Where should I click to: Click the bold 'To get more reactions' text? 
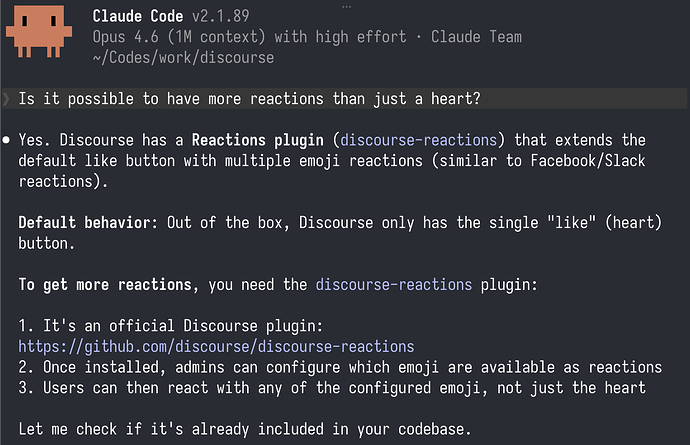coord(111,285)
